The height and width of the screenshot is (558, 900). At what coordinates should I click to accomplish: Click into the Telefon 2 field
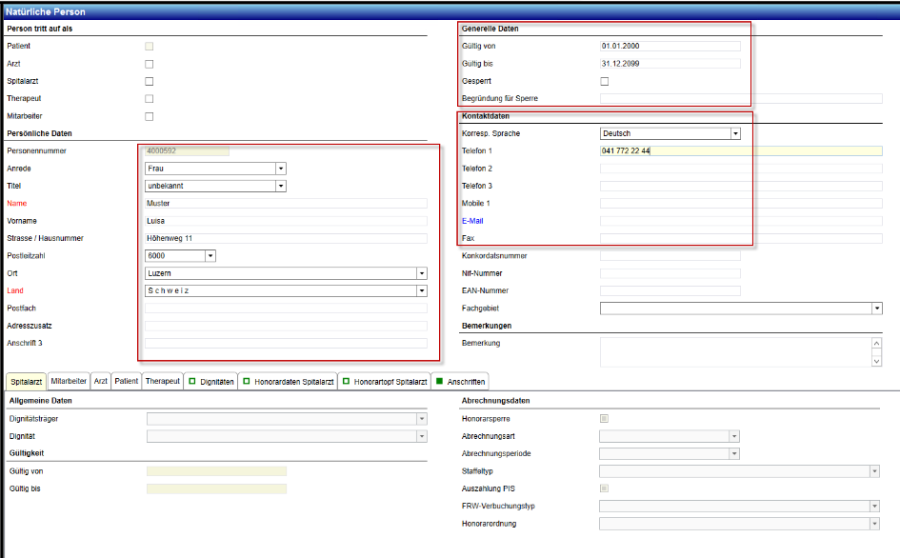(x=740, y=168)
